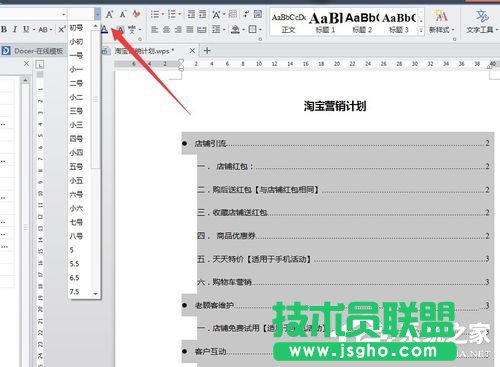Screen dimensions: 500x367
Task: Toggle superscript X² formatting
Action: (61, 29)
